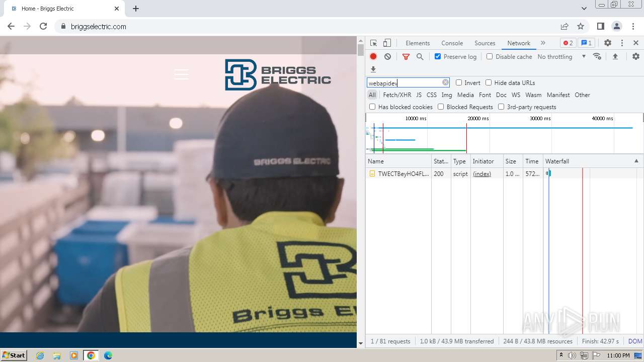Screen dimensions: 644x362
Task: Click the record network log button
Action: pos(373,57)
